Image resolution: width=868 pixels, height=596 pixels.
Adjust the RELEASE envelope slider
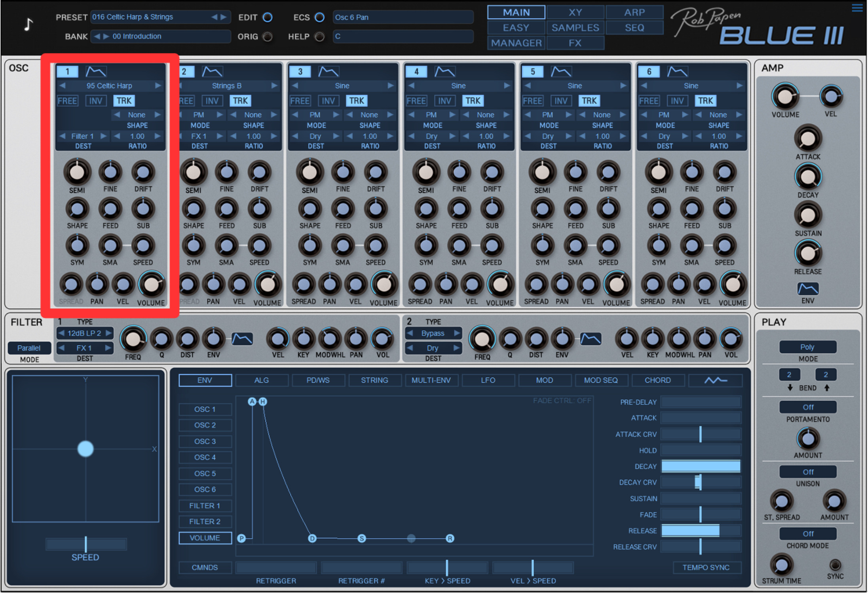(701, 531)
